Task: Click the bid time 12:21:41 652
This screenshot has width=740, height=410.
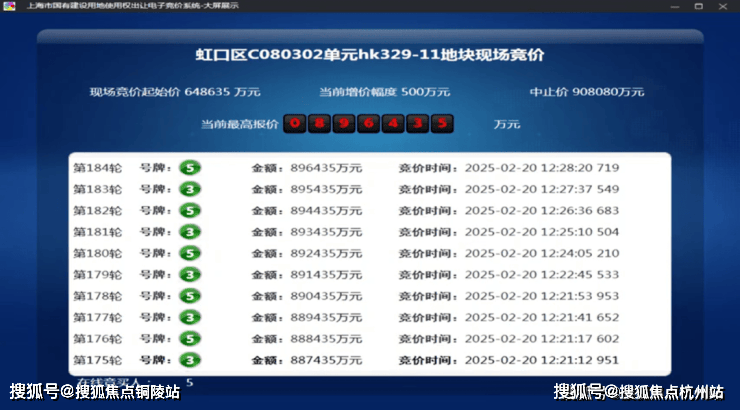Action: click(x=580, y=318)
